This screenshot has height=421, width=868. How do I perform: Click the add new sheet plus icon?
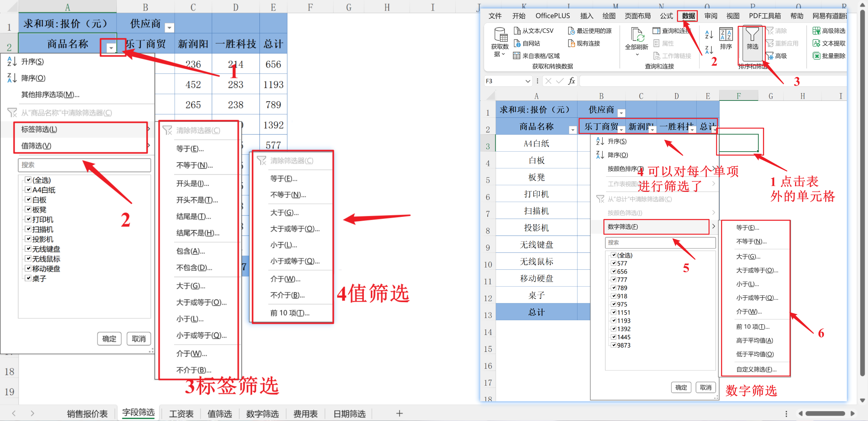tap(399, 413)
